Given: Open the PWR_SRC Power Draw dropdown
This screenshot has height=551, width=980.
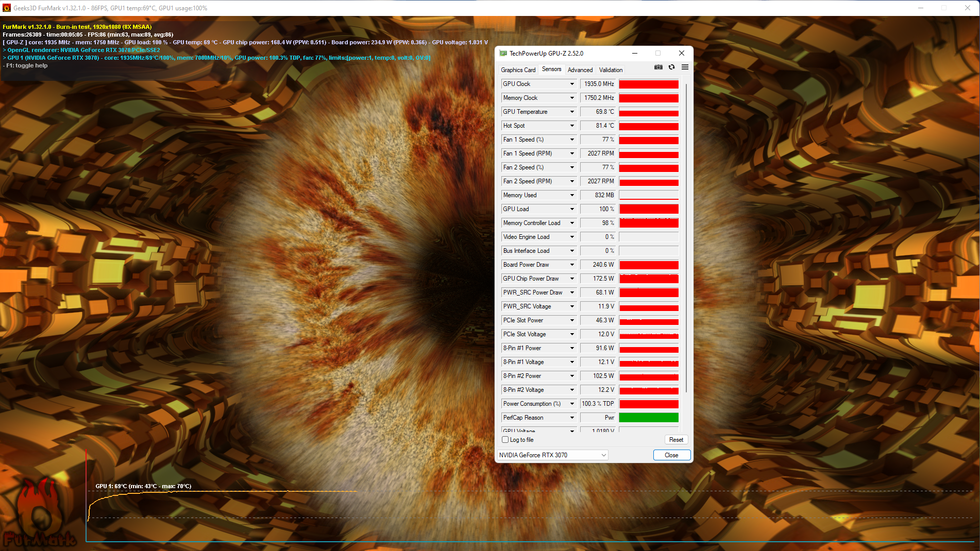Looking at the screenshot, I should 572,292.
